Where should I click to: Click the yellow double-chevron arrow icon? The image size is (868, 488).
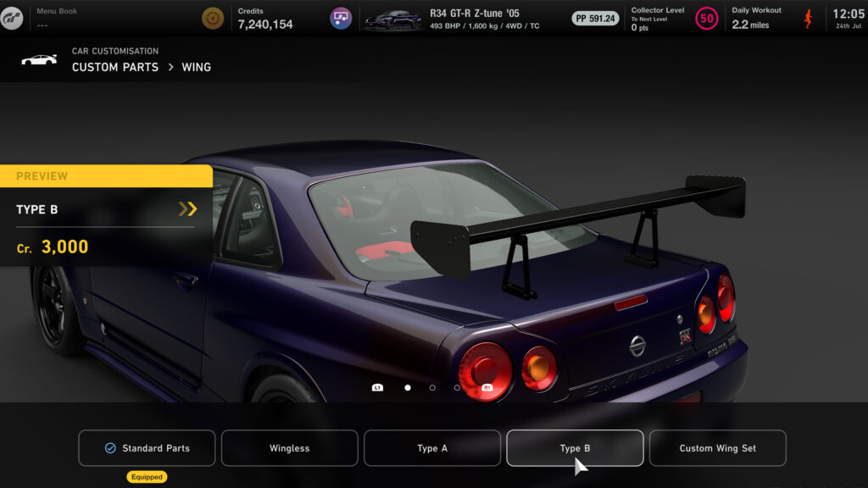[x=187, y=208]
